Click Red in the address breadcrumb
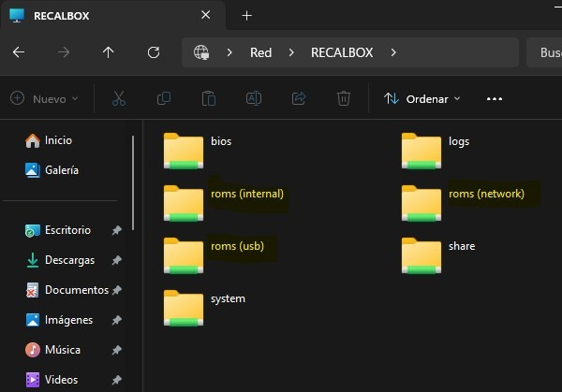This screenshot has height=392, width=562. point(260,52)
